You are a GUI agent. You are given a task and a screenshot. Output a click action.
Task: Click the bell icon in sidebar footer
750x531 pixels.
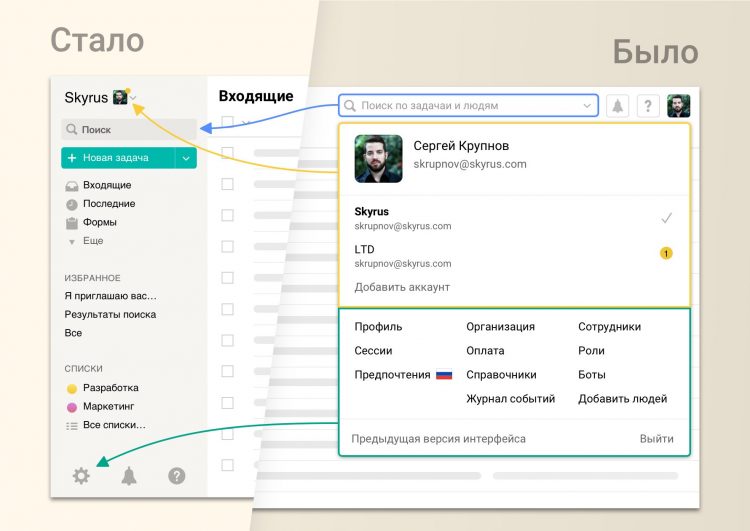(129, 476)
